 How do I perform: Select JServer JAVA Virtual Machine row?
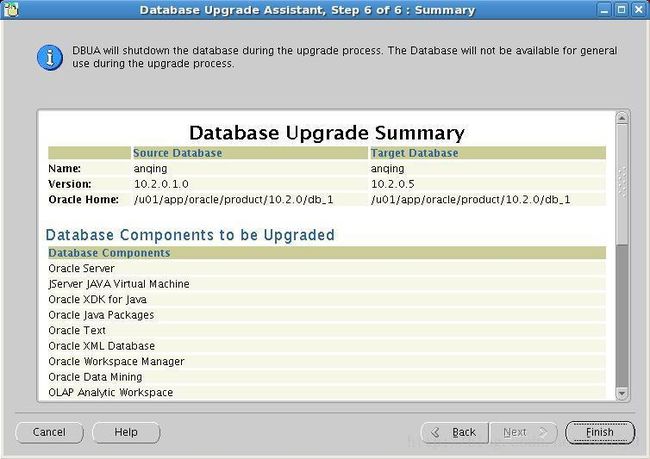click(x=327, y=284)
